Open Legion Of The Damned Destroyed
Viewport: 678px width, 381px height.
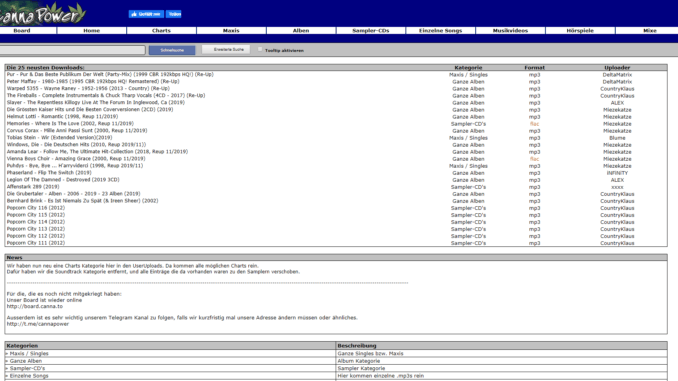click(x=63, y=179)
